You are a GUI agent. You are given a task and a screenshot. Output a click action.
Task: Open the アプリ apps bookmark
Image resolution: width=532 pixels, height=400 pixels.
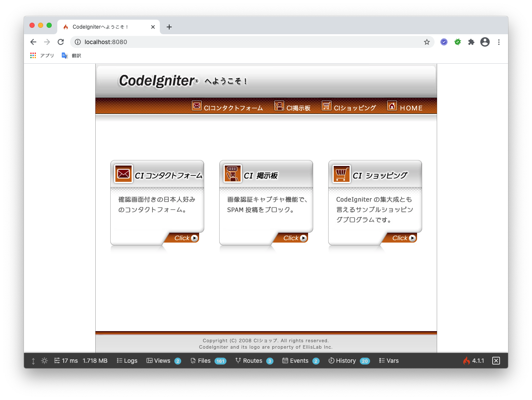coord(42,56)
